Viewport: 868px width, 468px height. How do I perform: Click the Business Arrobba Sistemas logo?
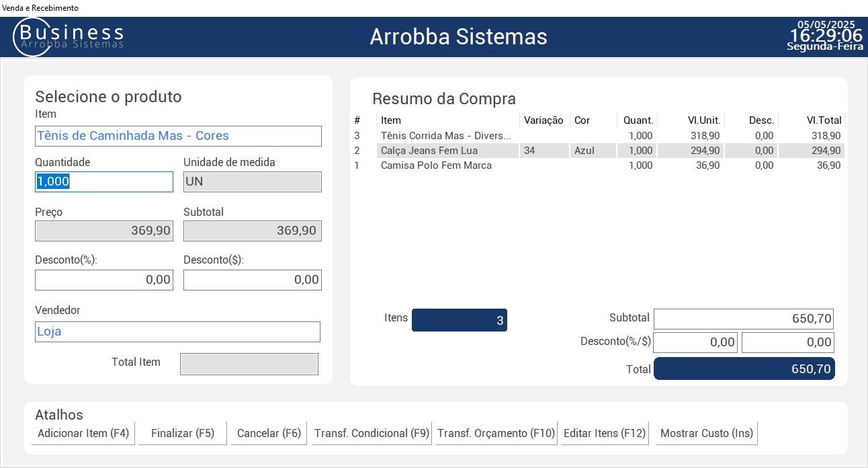(69, 36)
